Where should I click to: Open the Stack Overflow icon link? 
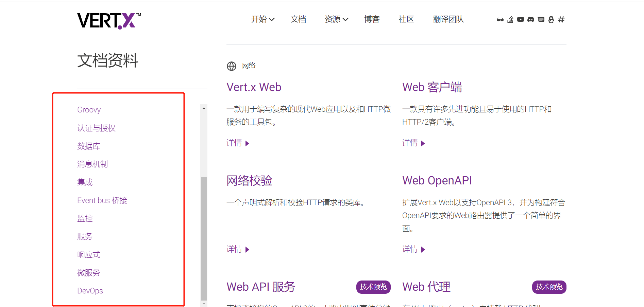pyautogui.click(x=510, y=19)
